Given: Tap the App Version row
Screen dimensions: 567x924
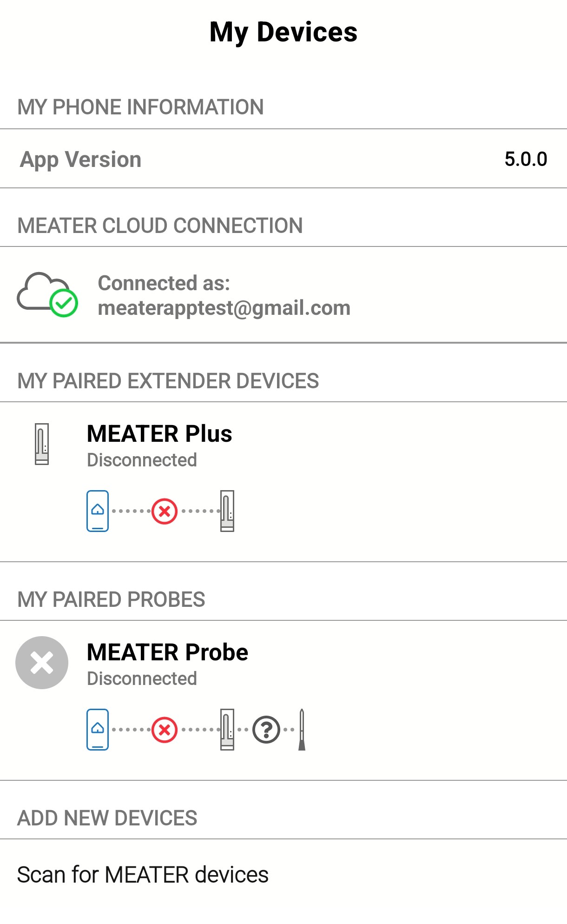Looking at the screenshot, I should [283, 159].
